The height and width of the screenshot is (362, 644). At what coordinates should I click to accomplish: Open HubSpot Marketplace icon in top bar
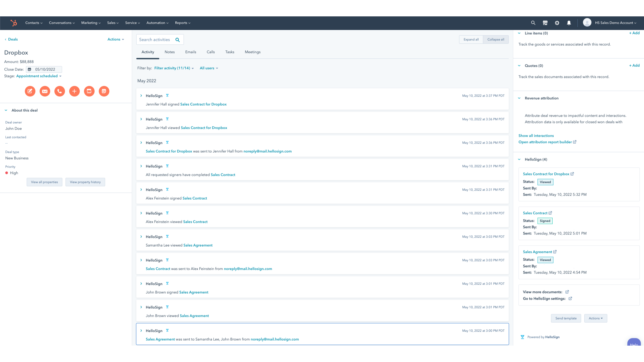point(545,23)
